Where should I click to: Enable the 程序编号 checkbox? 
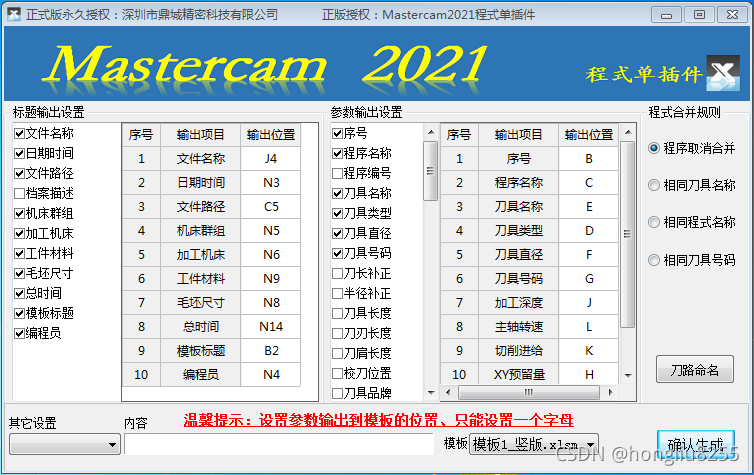point(338,173)
